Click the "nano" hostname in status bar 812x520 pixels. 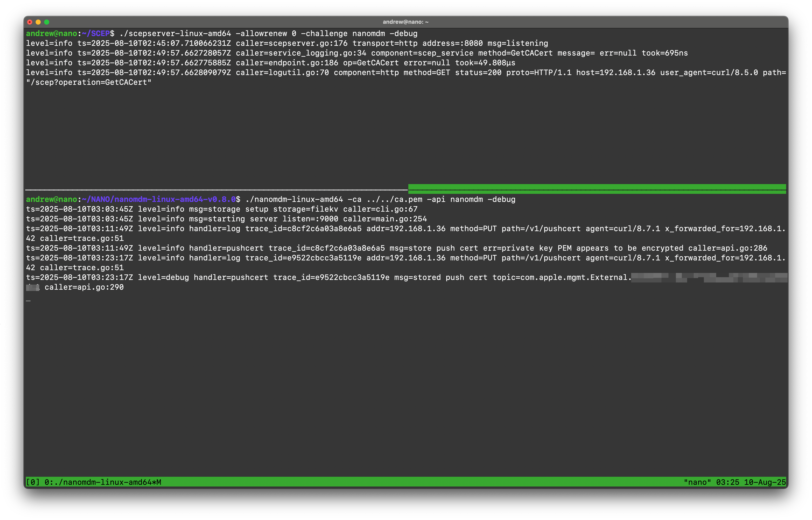pyautogui.click(x=697, y=482)
